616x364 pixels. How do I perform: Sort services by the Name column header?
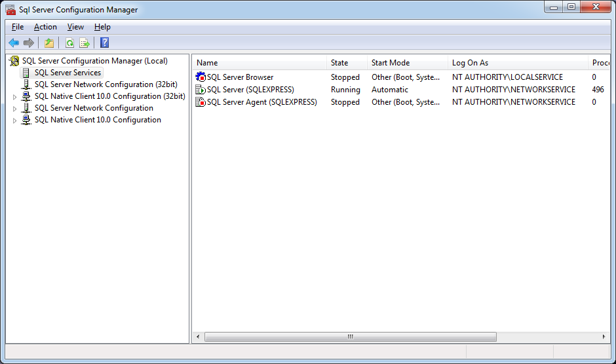(x=260, y=63)
